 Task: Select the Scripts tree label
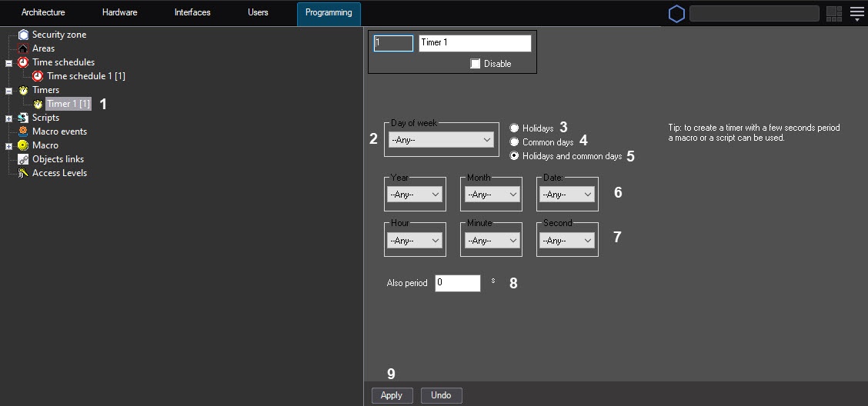click(46, 118)
